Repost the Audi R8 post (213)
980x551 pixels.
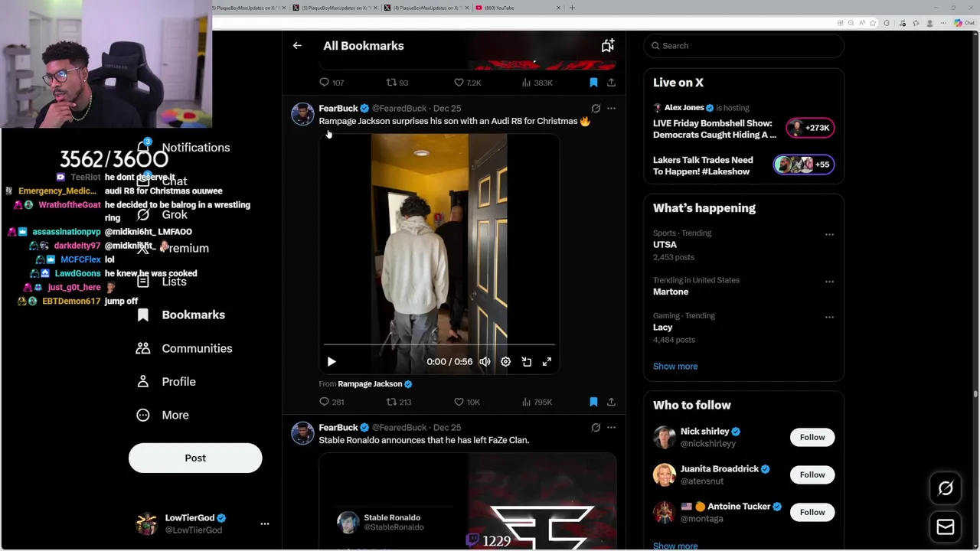[x=399, y=402]
